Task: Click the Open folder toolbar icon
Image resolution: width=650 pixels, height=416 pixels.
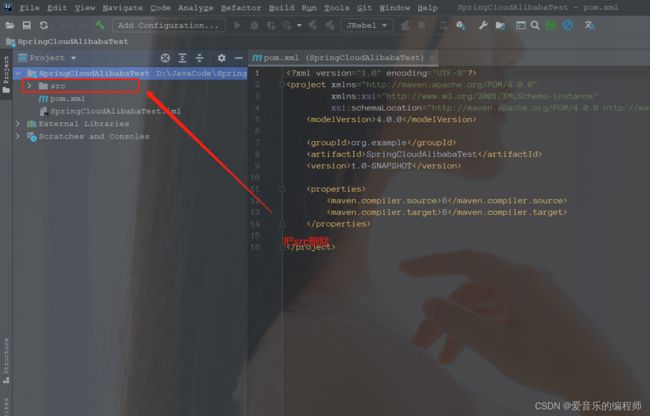Action: (x=10, y=25)
